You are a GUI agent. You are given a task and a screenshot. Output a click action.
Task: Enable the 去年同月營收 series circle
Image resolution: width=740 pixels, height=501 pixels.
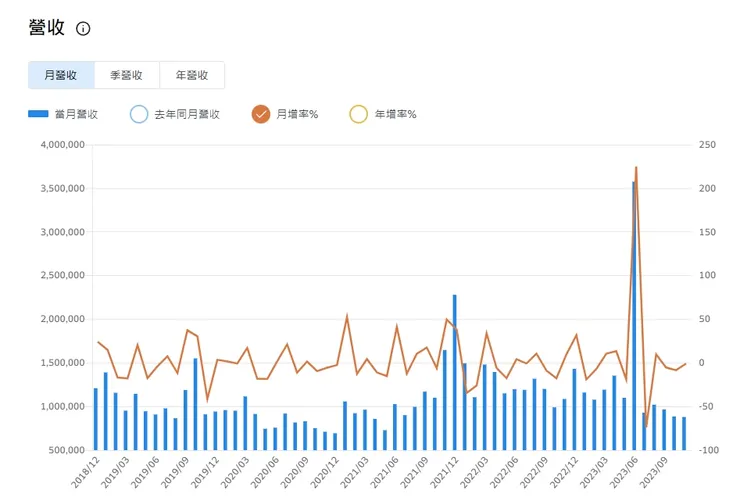tap(139, 115)
